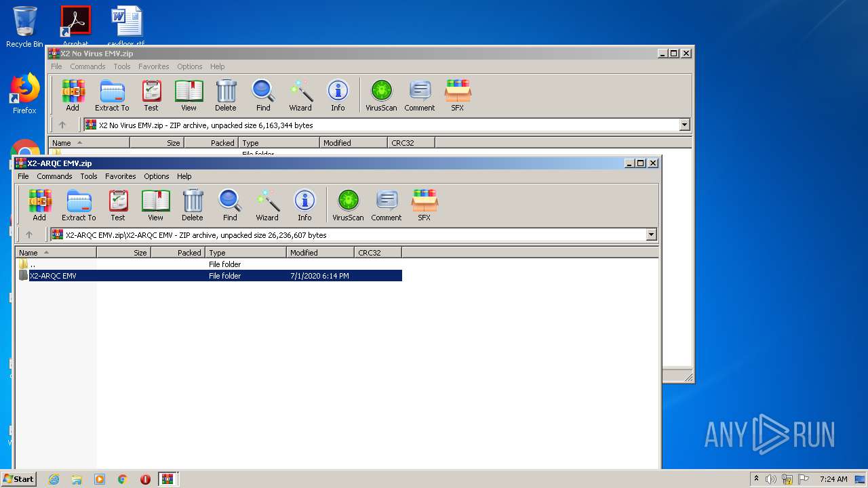Viewport: 868px width, 488px height.
Task: Click Info icon in X2-ARQC EMV window
Action: click(x=304, y=205)
